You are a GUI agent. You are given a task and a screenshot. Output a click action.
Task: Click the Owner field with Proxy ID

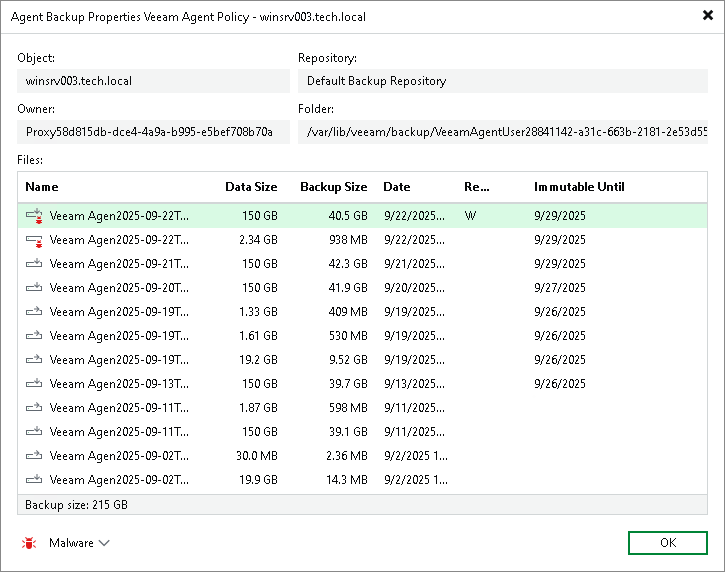click(x=154, y=132)
